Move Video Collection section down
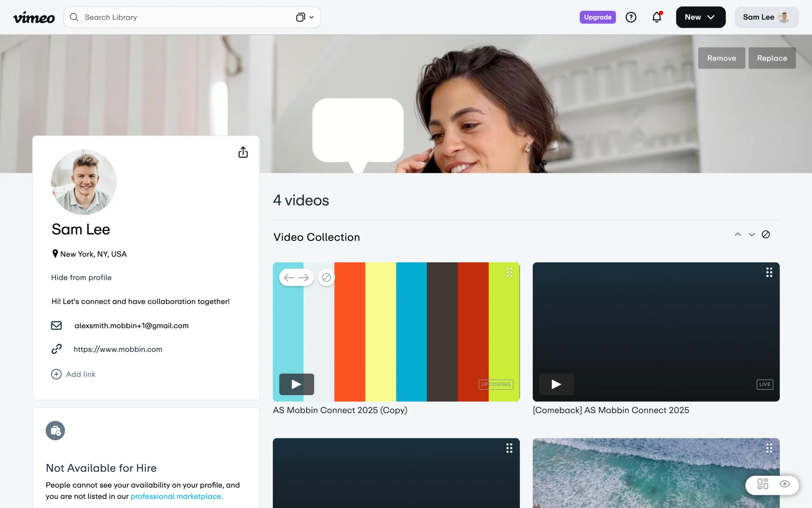812x508 pixels. click(752, 235)
